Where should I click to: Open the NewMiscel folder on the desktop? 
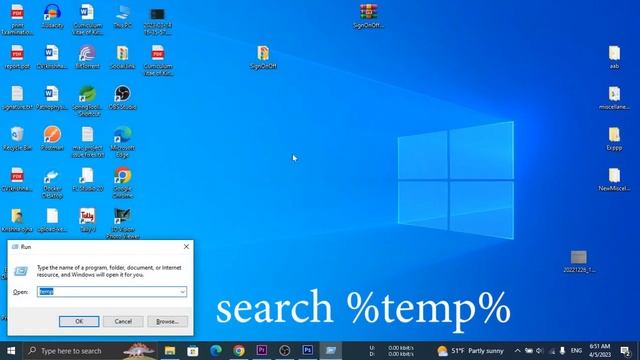click(614, 180)
